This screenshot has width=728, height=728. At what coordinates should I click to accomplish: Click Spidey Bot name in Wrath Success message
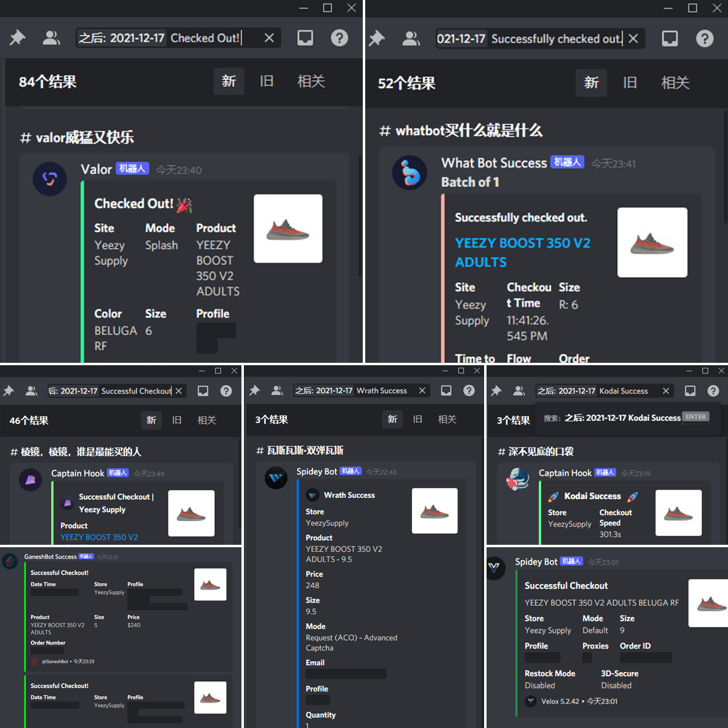(317, 471)
